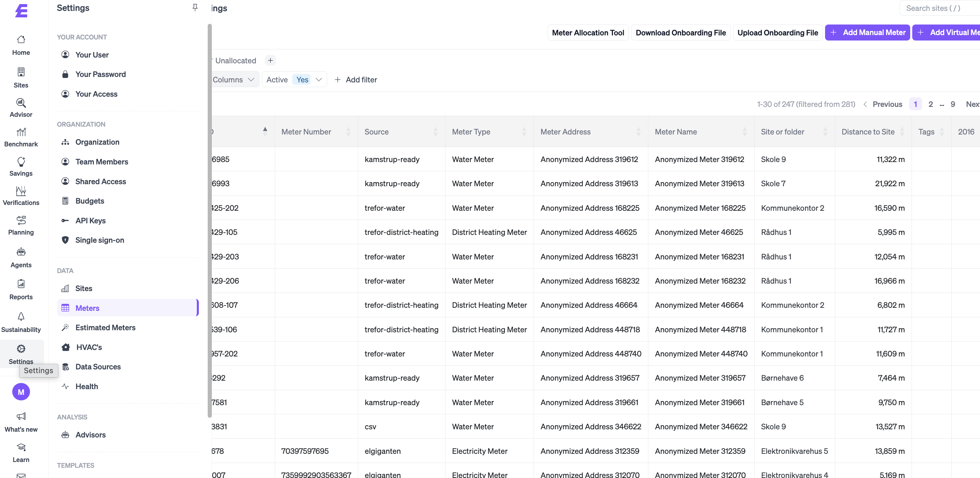Image resolution: width=980 pixels, height=478 pixels.
Task: Open the Savings lightbulb icon
Action: point(21,162)
